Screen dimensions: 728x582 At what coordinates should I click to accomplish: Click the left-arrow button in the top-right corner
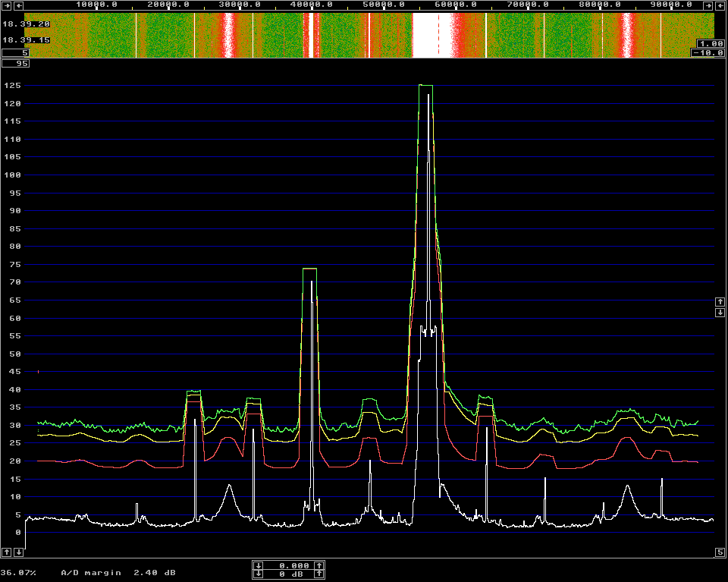coord(720,5)
